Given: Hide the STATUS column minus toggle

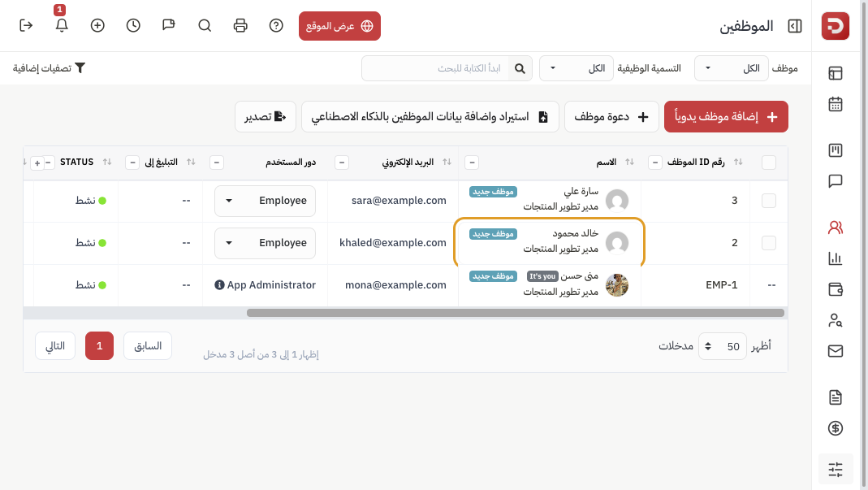Looking at the screenshot, I should (49, 163).
